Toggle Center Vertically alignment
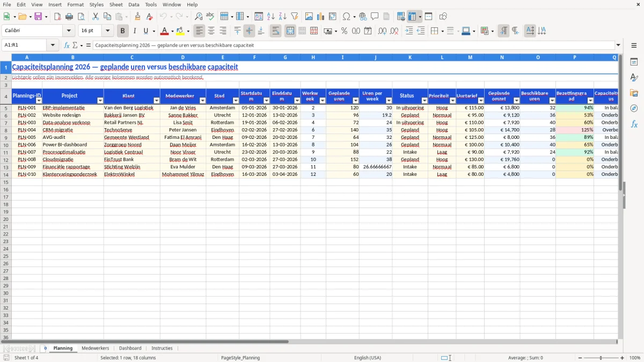The width and height of the screenshot is (644, 362). click(x=249, y=31)
